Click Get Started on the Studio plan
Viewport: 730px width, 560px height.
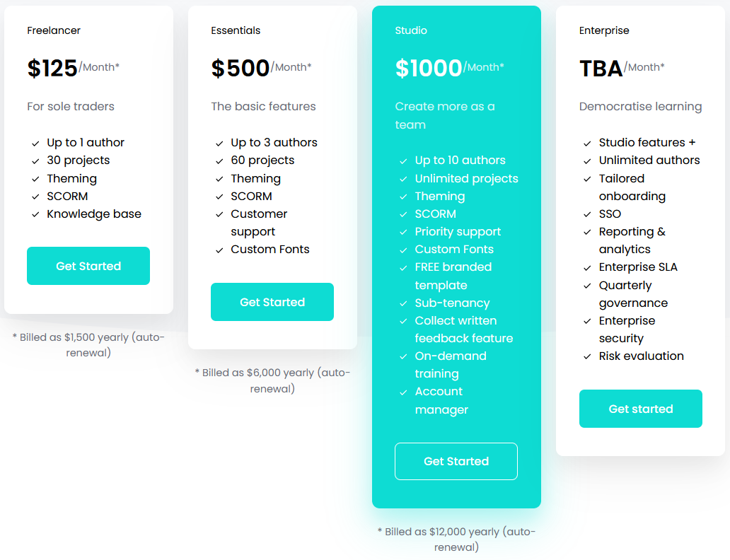[456, 461]
